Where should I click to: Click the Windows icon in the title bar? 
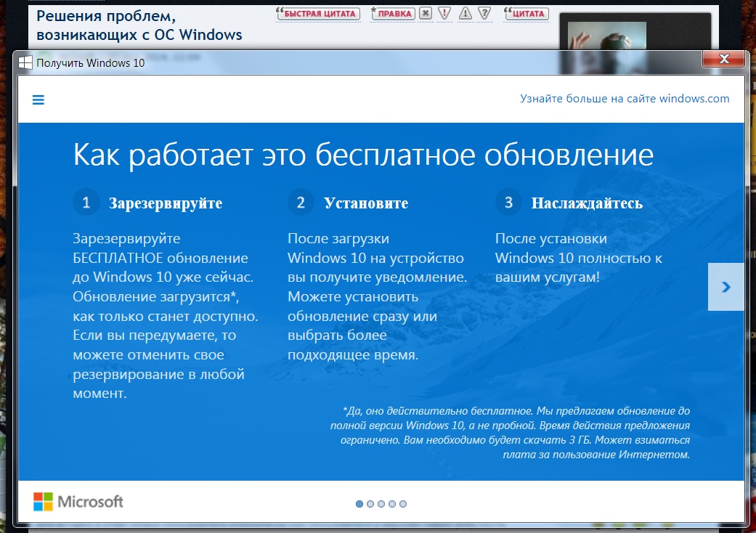click(25, 62)
